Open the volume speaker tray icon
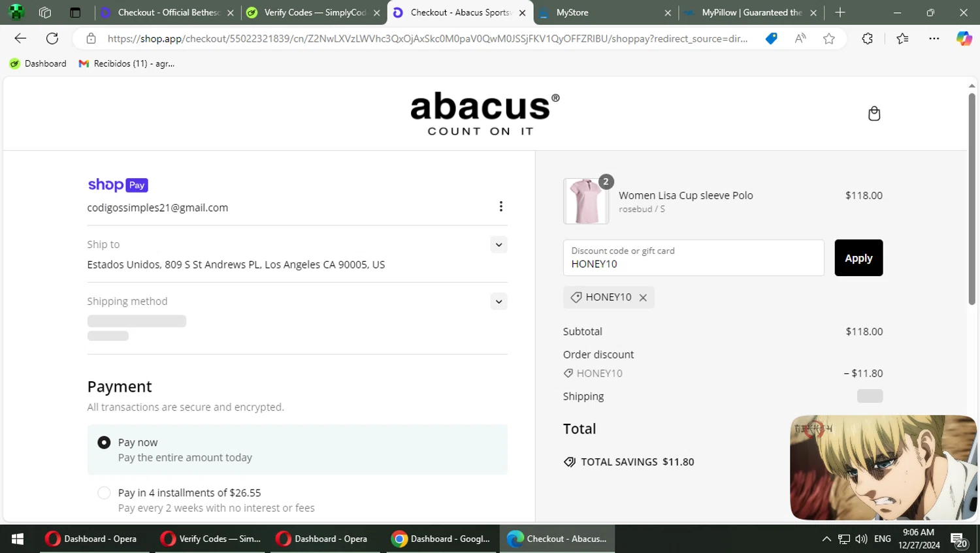This screenshot has width=980, height=553. [x=861, y=539]
